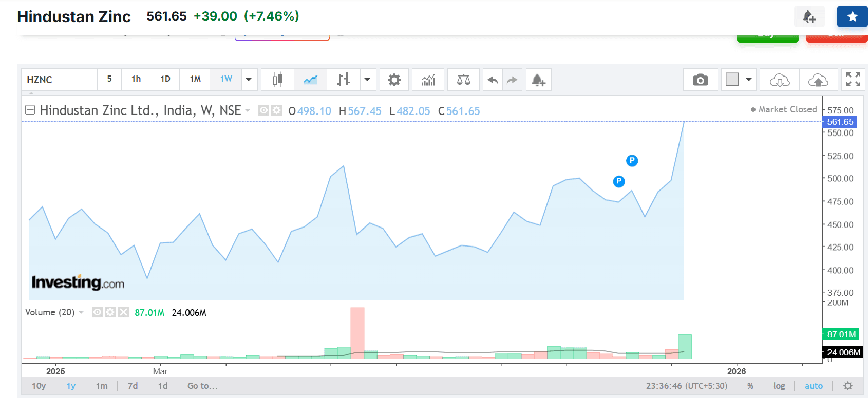Add Hindustan Zinc to watchlist star

coord(853,17)
